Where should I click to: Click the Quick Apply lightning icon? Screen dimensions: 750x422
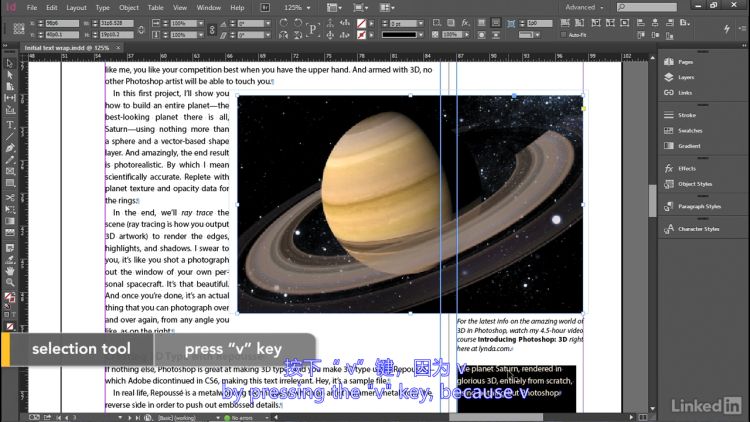coord(727,29)
